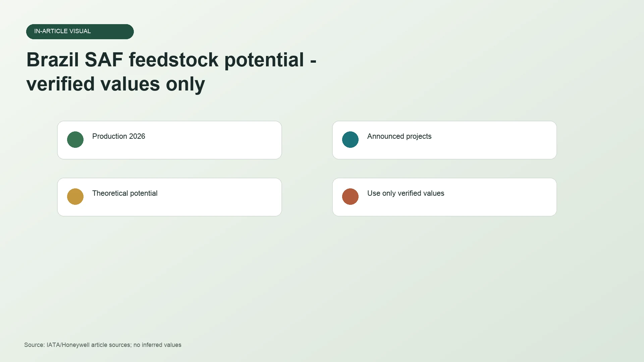Click the gold circle beside Theoretical potential
This screenshot has width=644, height=362.
75,196
